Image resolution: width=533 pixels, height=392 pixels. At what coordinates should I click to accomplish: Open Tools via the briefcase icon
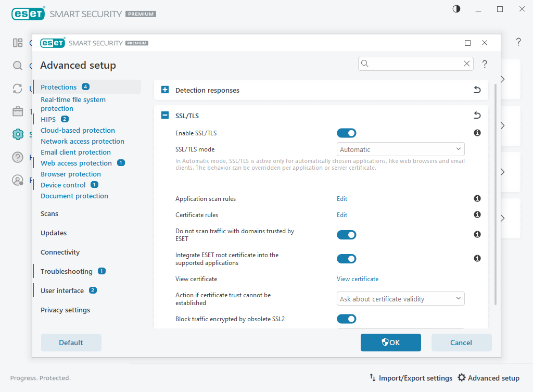[x=17, y=111]
